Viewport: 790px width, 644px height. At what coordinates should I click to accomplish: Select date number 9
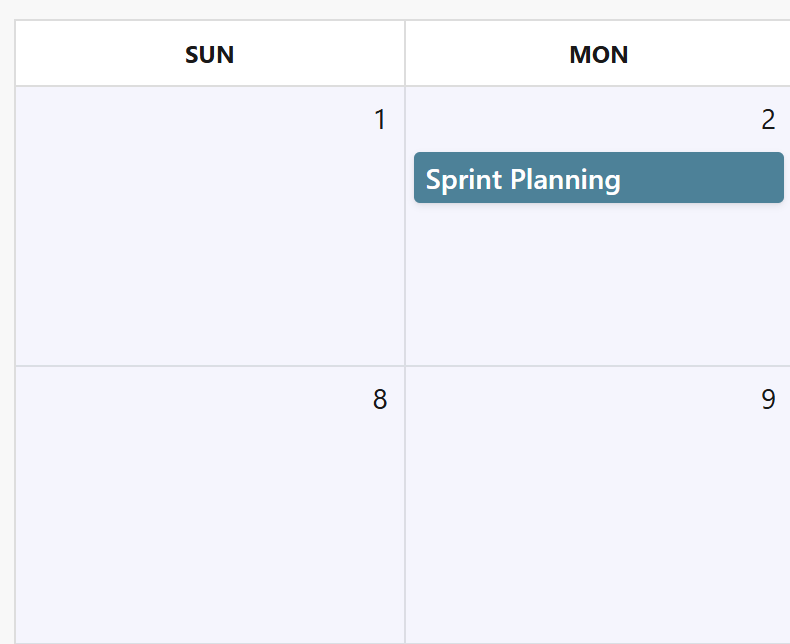point(768,400)
